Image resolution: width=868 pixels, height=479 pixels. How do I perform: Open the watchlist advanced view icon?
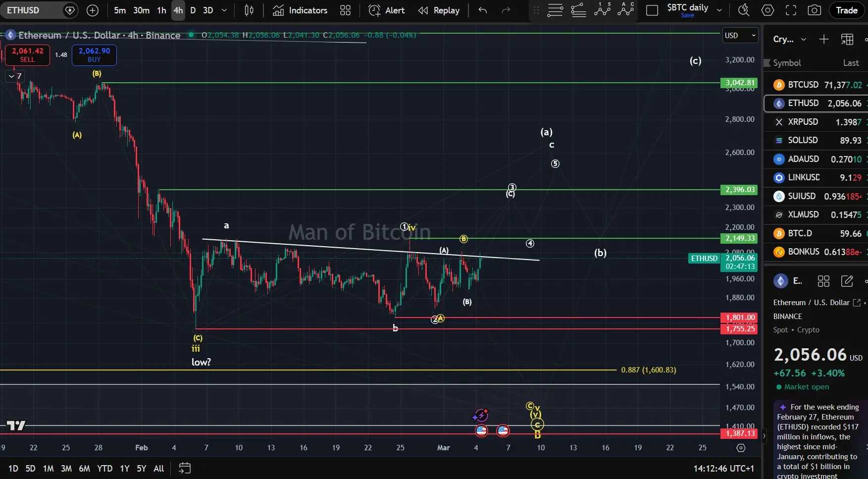847,39
